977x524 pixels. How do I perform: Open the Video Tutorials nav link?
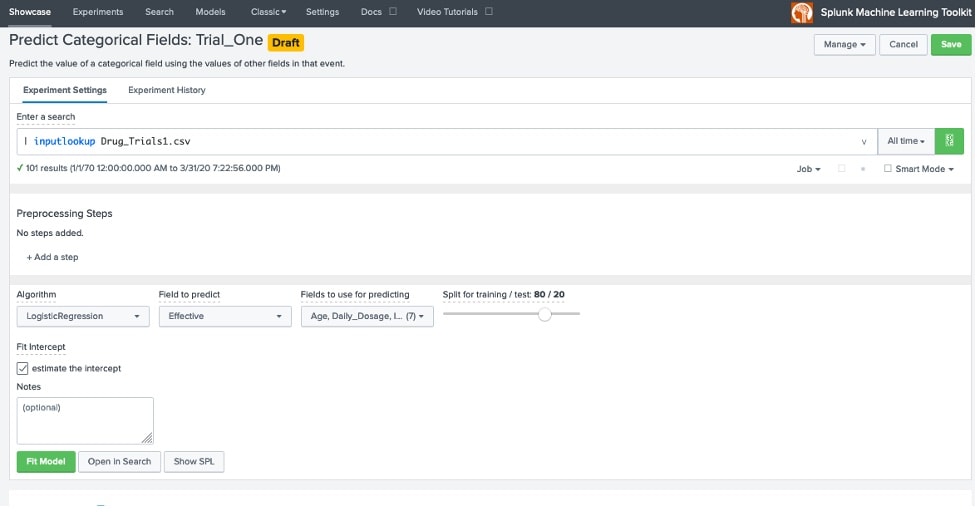[447, 12]
